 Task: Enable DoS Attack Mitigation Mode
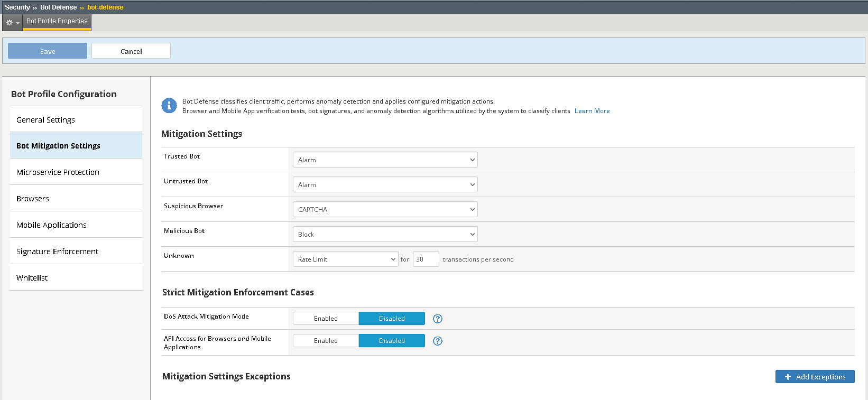pyautogui.click(x=326, y=319)
